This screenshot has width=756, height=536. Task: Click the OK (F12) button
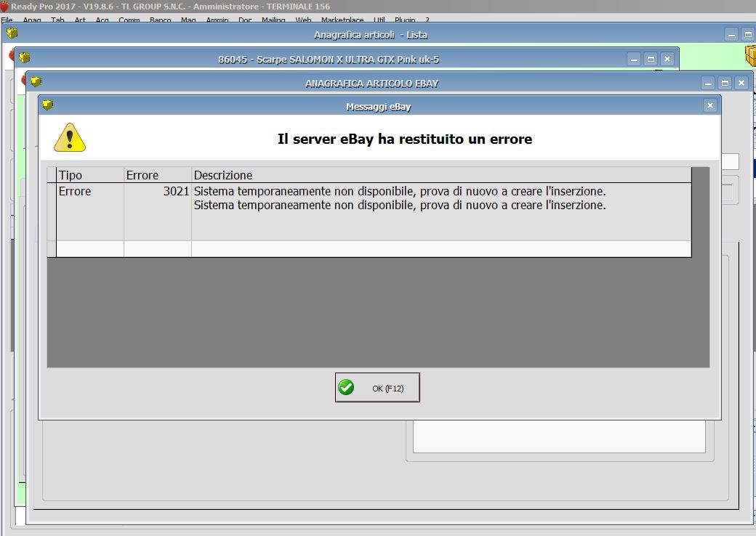377,387
